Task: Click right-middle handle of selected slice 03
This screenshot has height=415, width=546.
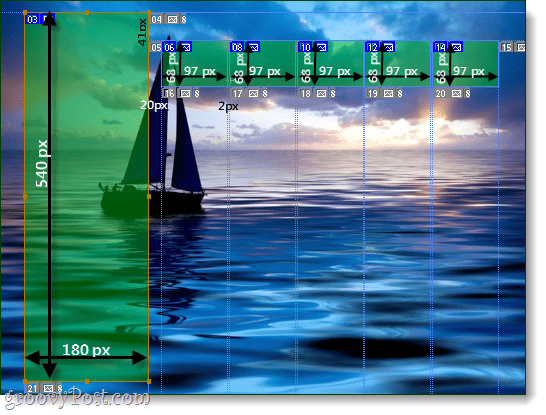Action: tap(149, 197)
